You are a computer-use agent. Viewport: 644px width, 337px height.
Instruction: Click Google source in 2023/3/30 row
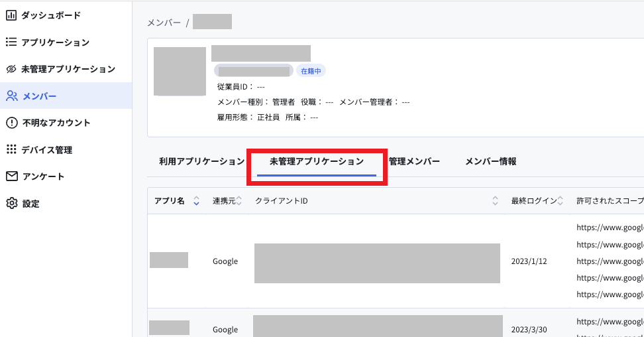click(x=225, y=330)
